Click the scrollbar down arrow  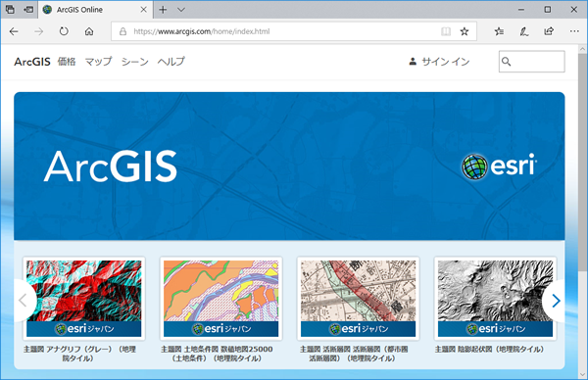pyautogui.click(x=582, y=375)
